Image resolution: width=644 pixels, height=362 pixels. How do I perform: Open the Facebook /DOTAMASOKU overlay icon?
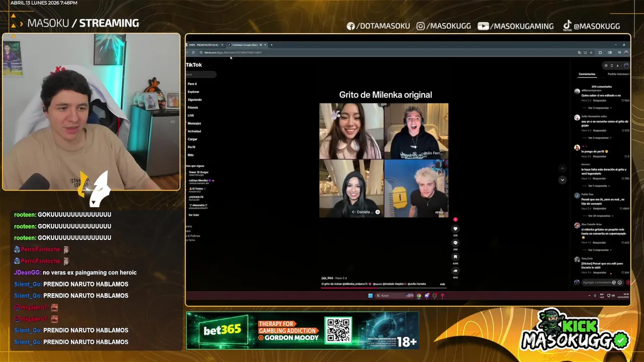[x=351, y=26]
